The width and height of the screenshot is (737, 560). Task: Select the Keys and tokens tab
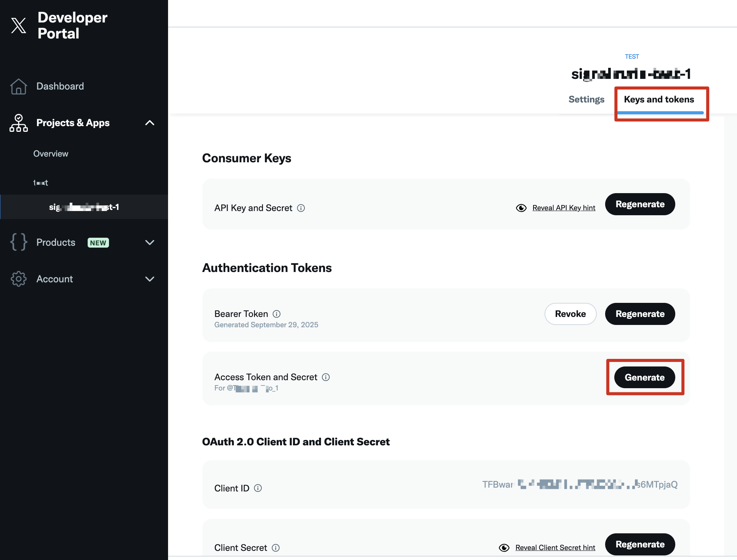(659, 99)
